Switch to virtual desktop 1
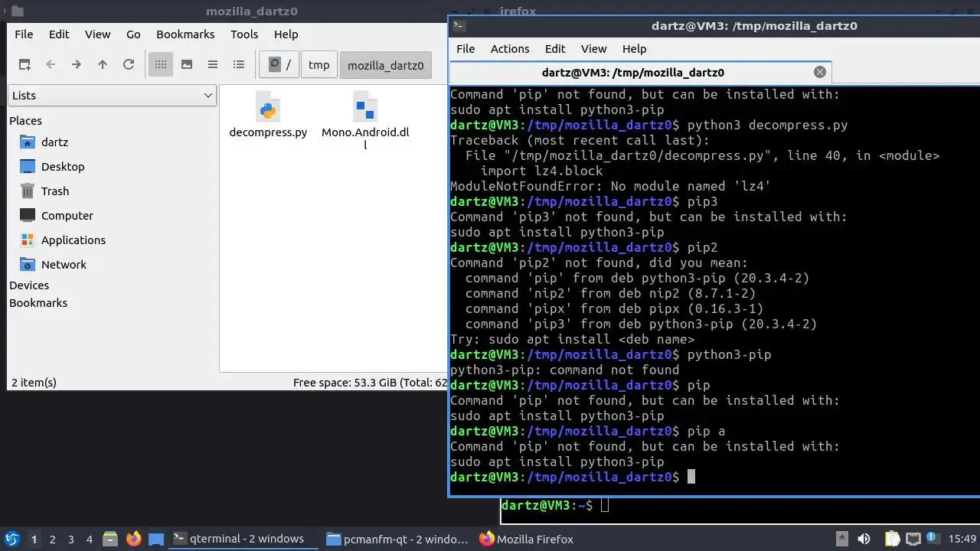 [x=34, y=539]
